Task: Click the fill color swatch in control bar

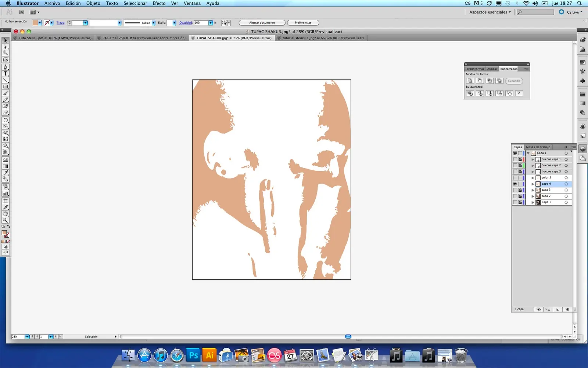Action: tap(35, 23)
